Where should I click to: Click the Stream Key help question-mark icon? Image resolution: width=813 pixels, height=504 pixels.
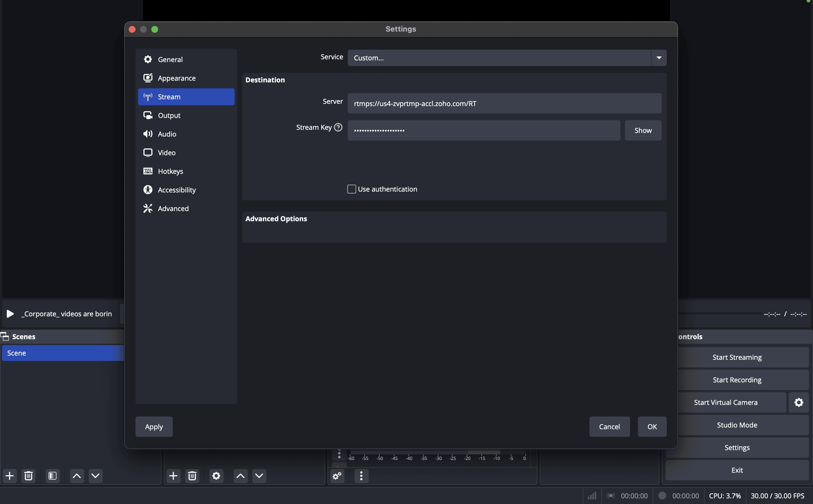pos(338,127)
